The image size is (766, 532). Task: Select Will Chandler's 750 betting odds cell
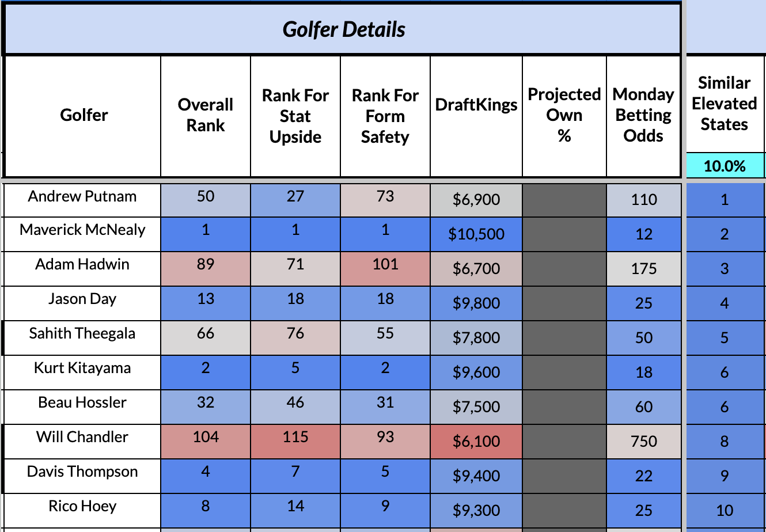pyautogui.click(x=643, y=442)
